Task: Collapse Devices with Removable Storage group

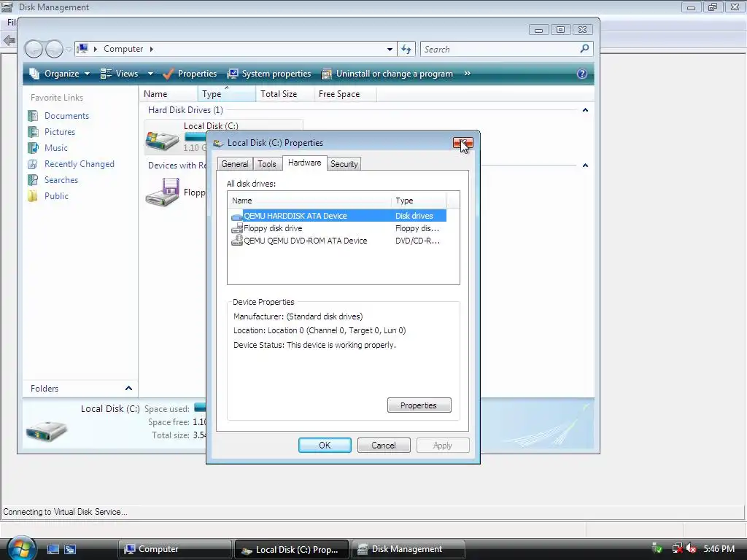Action: pos(585,166)
